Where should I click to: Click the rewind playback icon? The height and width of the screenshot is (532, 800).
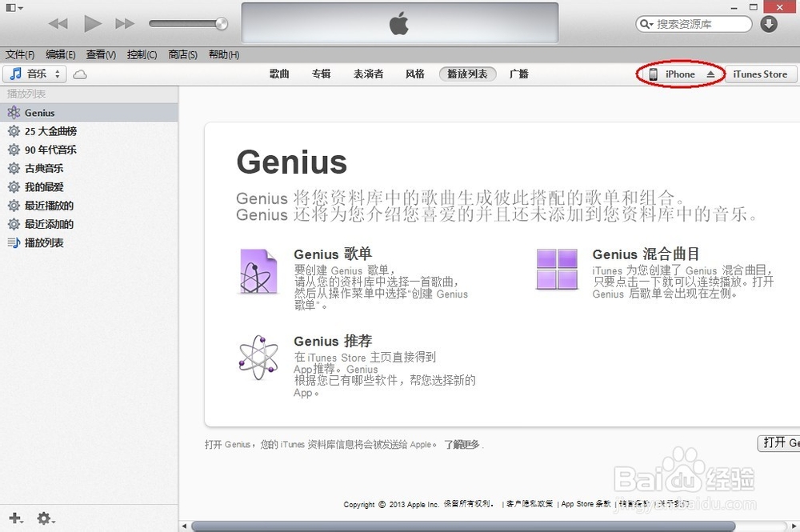coord(58,23)
